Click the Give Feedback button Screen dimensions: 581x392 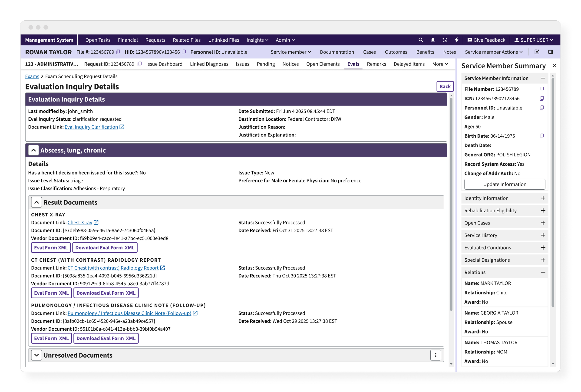486,40
